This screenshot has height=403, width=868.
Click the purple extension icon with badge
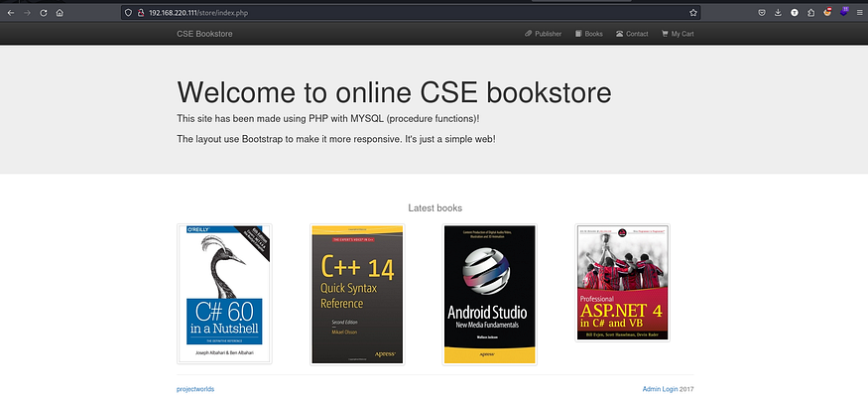pyautogui.click(x=843, y=12)
